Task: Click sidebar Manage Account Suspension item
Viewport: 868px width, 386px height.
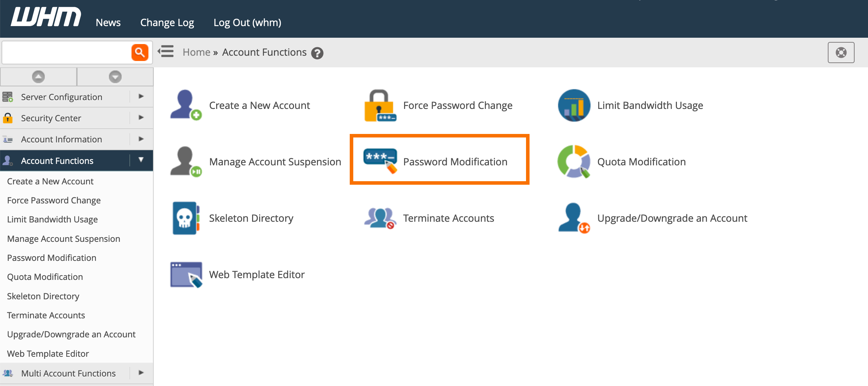Action: click(63, 239)
